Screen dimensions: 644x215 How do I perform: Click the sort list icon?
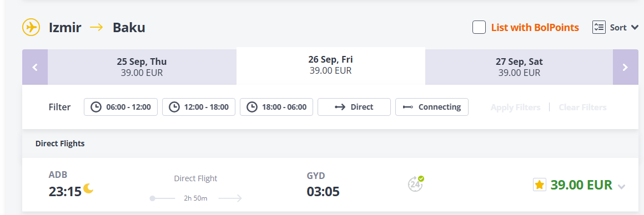599,28
